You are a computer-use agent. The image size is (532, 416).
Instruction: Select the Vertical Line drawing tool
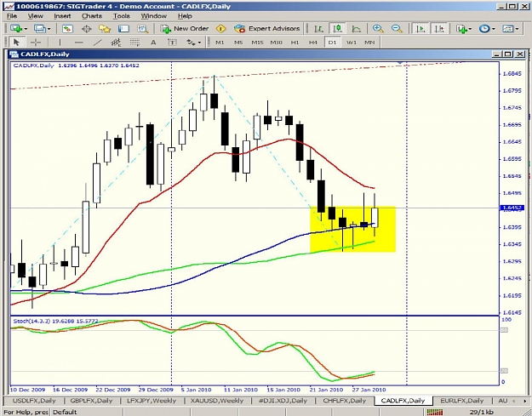tap(60, 43)
